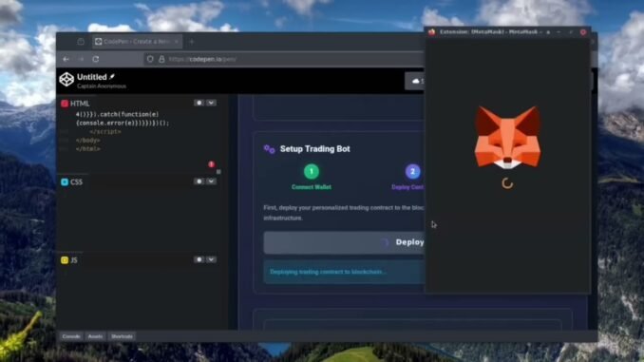Screen dimensions: 644x362
Task: Click the closing script tag line
Action: [x=105, y=132]
